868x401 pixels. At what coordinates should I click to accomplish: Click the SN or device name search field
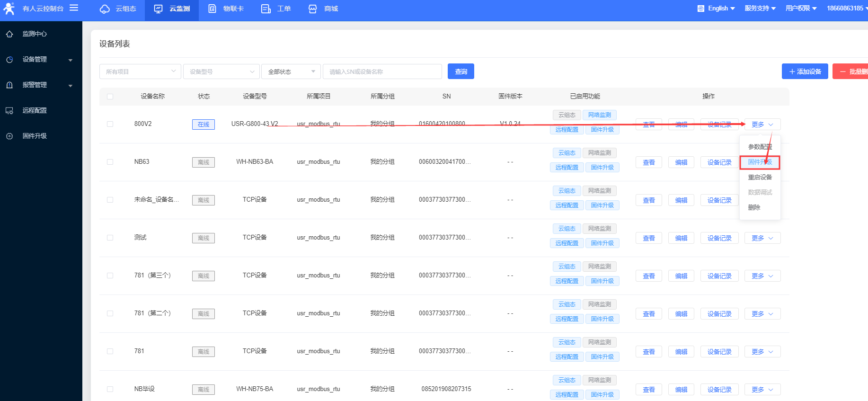tap(382, 71)
